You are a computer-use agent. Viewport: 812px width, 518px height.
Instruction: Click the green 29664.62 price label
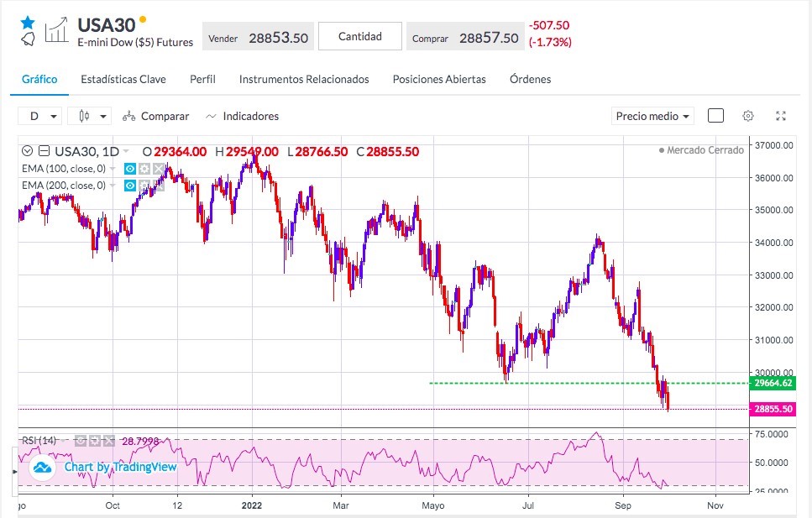coord(773,384)
